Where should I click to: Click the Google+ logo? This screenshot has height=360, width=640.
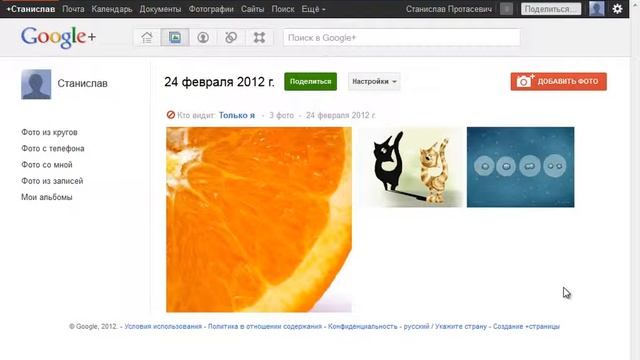pyautogui.click(x=58, y=37)
